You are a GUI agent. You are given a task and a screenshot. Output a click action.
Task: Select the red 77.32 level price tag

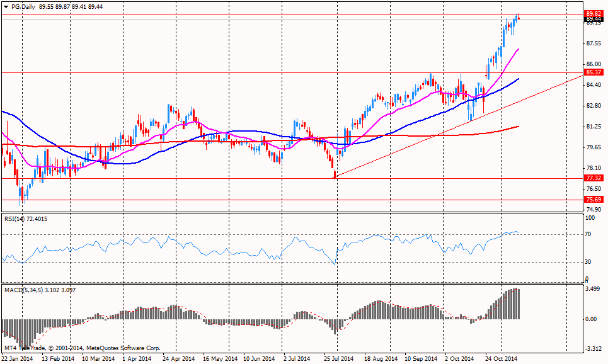tap(592, 178)
